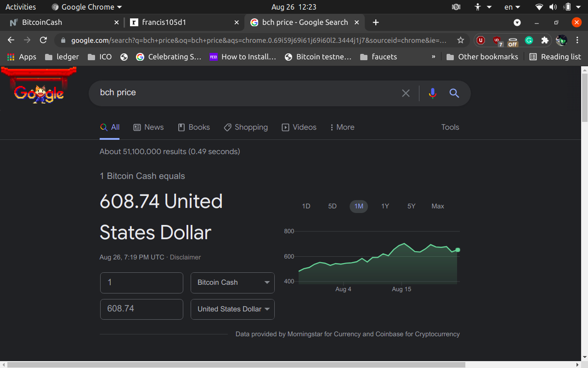Bookmark this page with the star icon
Image resolution: width=588 pixels, height=368 pixels.
tap(460, 40)
